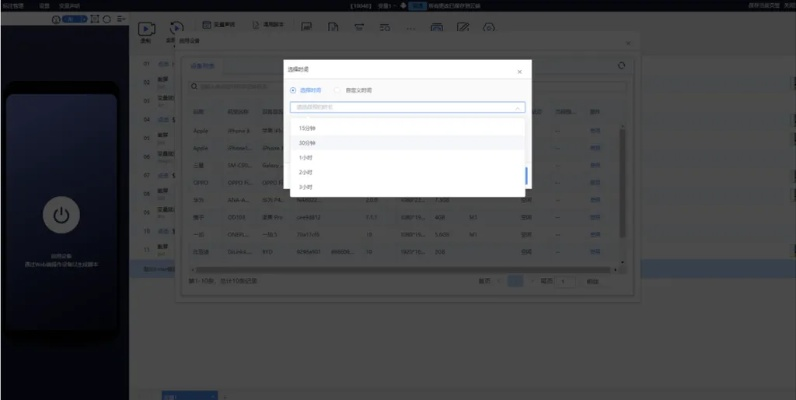The width and height of the screenshot is (796, 400).
Task: Click the image icon in top toolbar
Action: point(306,26)
